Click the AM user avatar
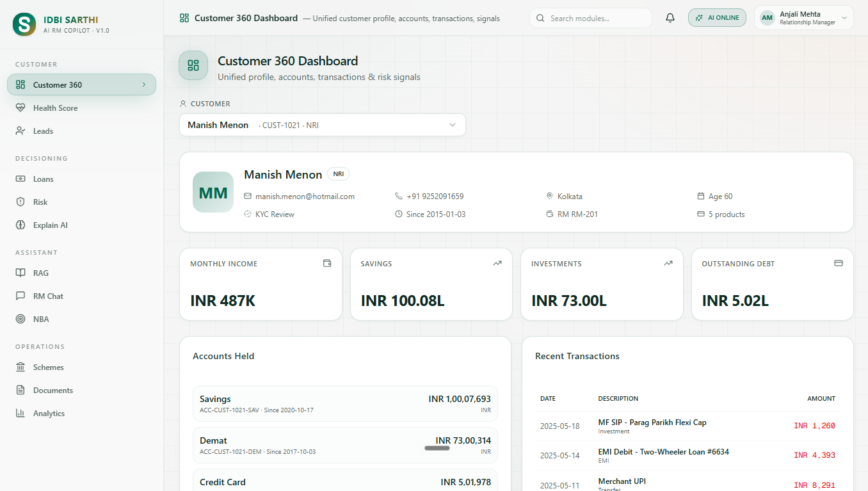The width and height of the screenshot is (868, 491). (767, 18)
